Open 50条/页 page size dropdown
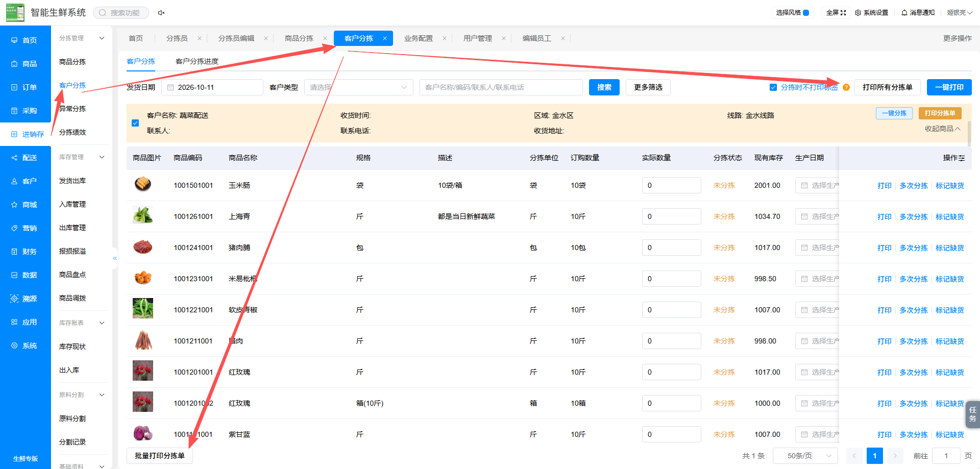 tap(805, 456)
